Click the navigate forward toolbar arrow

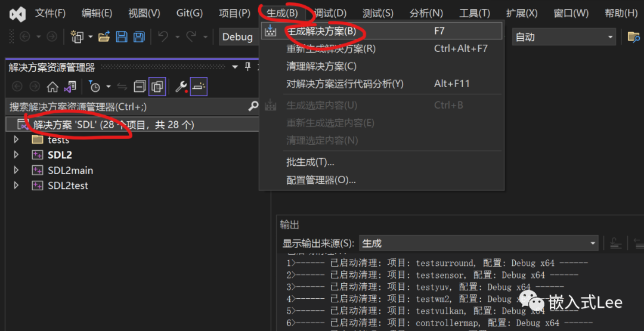tap(52, 37)
